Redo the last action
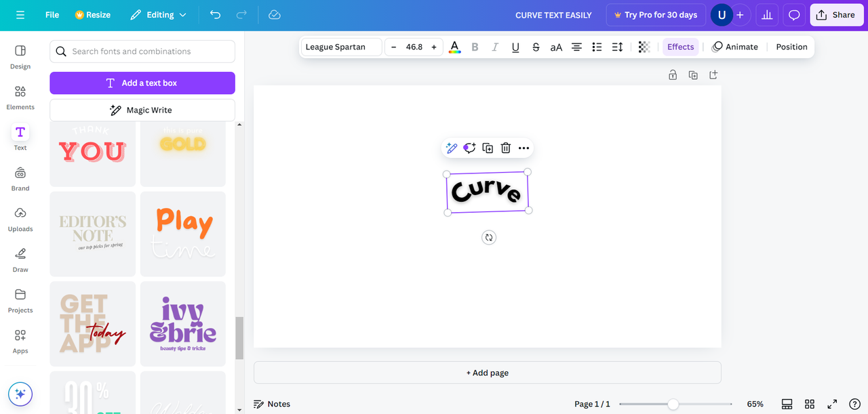Screen dimensions: 868x414 241,15
